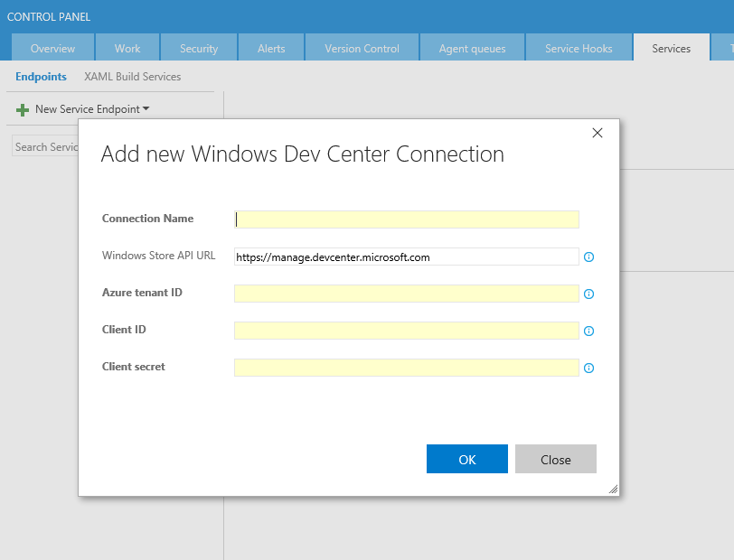The height and width of the screenshot is (560, 734).
Task: Click info icon beside Client ID field
Action: click(588, 331)
